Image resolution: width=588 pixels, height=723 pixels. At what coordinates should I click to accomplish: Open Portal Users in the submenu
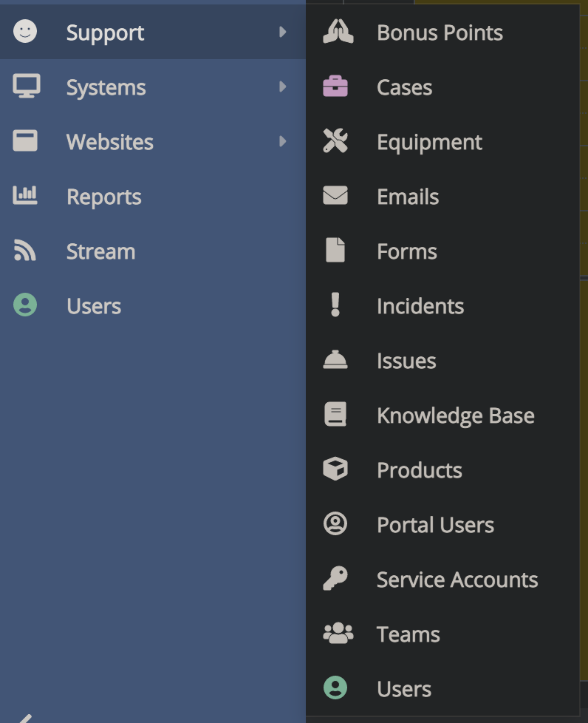point(435,525)
